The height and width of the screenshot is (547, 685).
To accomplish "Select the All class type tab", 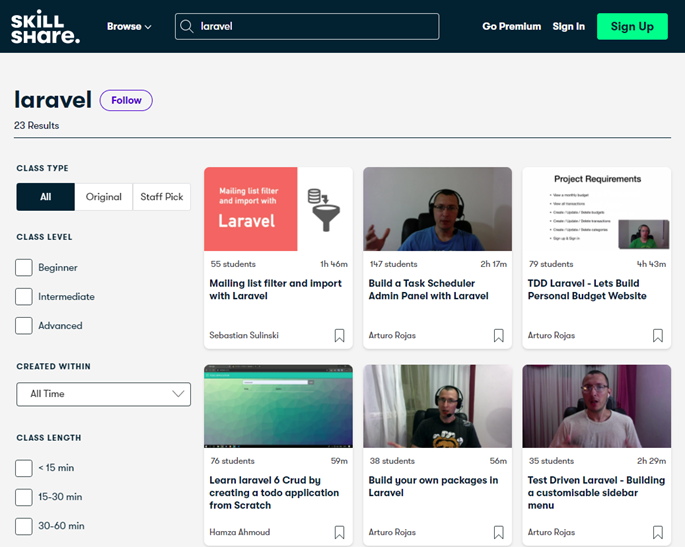I will click(45, 197).
